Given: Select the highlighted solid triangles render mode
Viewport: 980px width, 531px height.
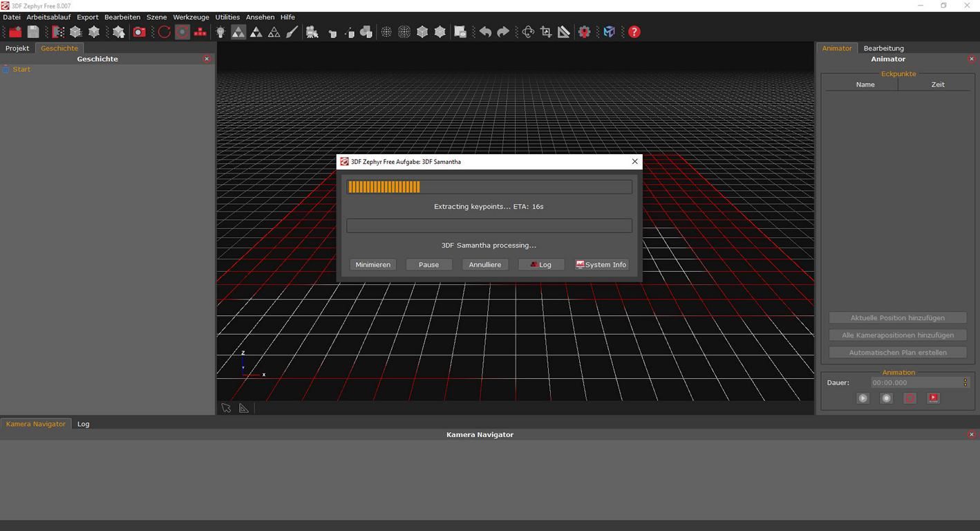Looking at the screenshot, I should [238, 32].
